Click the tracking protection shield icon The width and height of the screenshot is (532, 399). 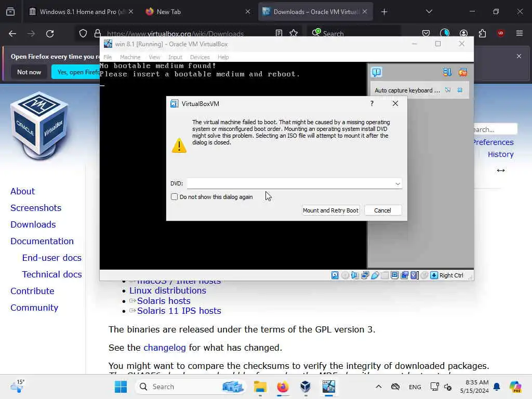coord(83,34)
